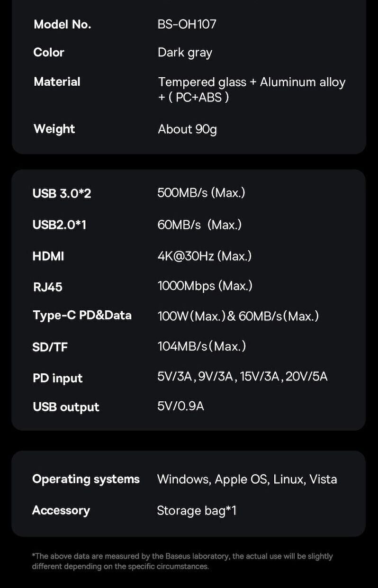Image resolution: width=378 pixels, height=588 pixels.
Task: Select the Color label
Action: click(x=49, y=53)
